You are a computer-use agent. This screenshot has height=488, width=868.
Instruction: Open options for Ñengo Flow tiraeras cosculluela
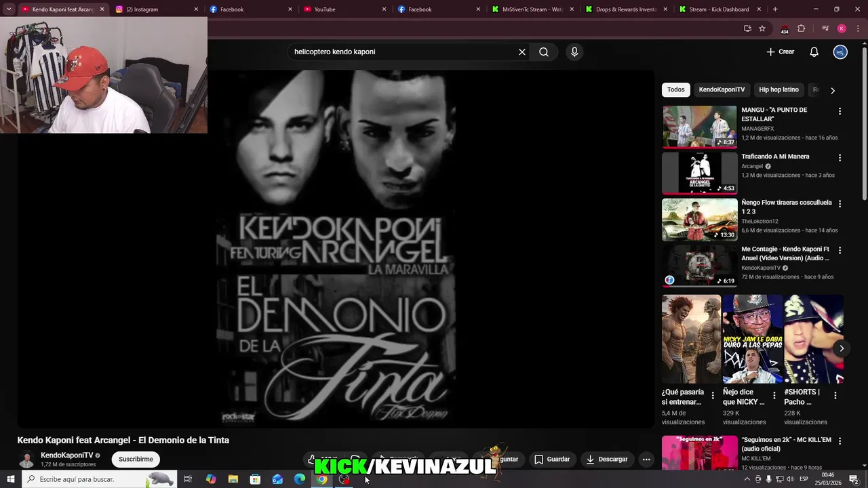coord(840,203)
